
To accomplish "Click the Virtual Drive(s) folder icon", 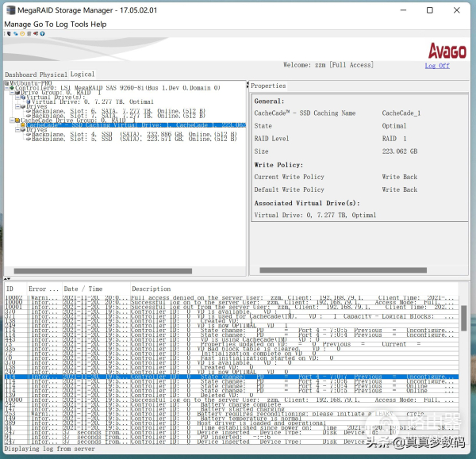I will tap(23, 97).
